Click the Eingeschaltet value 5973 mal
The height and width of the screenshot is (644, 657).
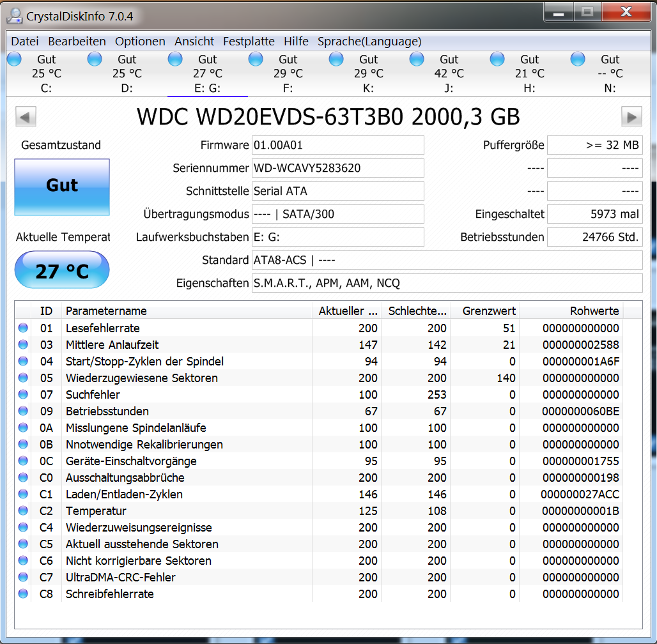[595, 214]
